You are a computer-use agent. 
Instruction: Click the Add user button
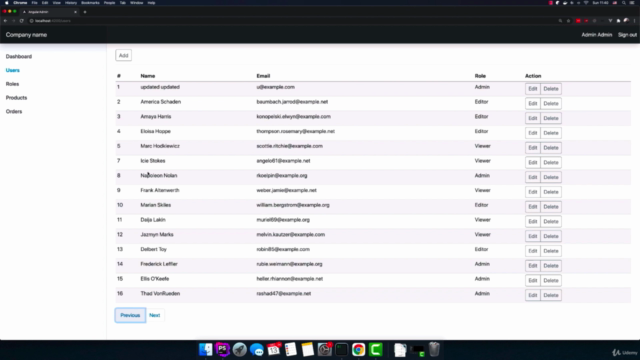pos(123,56)
